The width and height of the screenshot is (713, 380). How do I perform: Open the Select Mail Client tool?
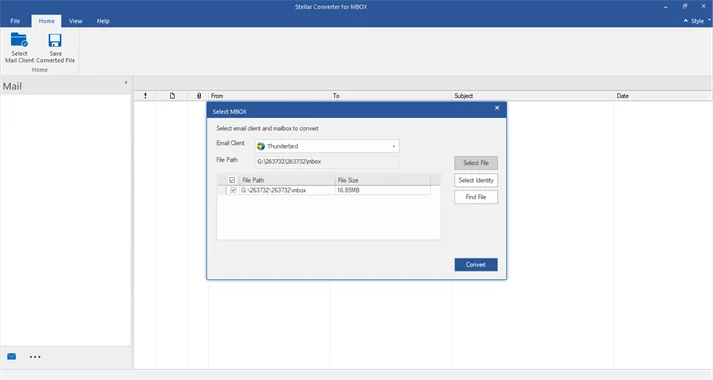(x=19, y=47)
